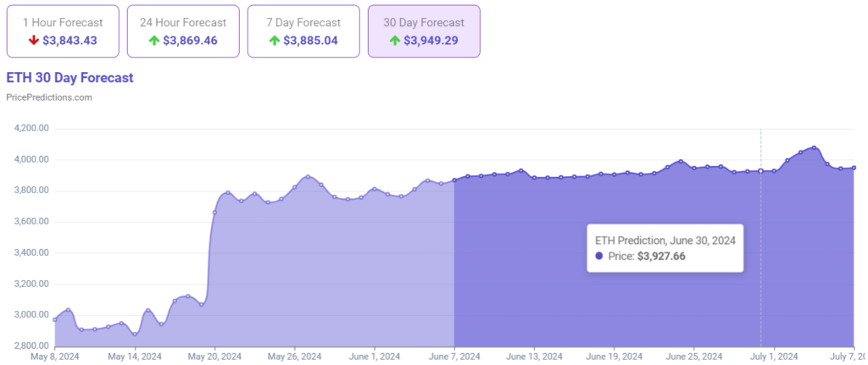Open the PricePredictions.com link

(49, 97)
